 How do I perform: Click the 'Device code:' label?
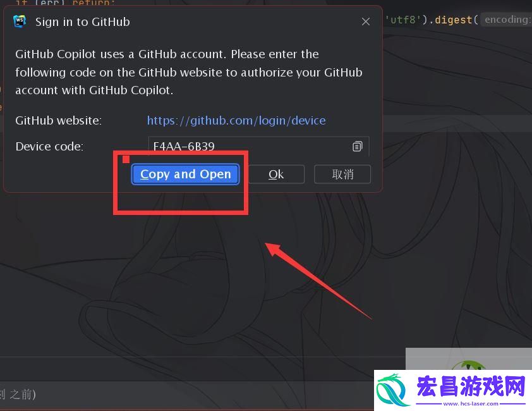[x=49, y=147]
